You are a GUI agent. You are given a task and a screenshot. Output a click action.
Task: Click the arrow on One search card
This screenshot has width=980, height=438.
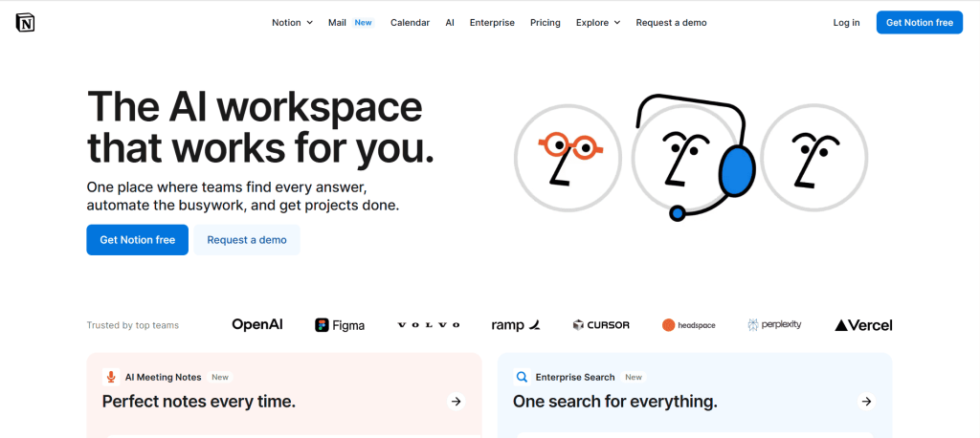tap(866, 402)
